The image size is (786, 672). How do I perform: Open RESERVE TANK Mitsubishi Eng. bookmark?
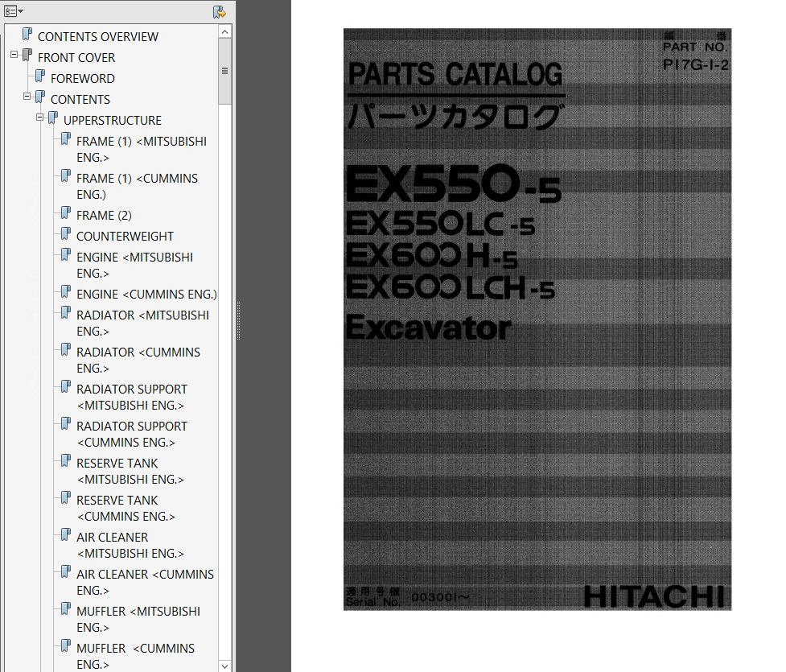tap(130, 472)
